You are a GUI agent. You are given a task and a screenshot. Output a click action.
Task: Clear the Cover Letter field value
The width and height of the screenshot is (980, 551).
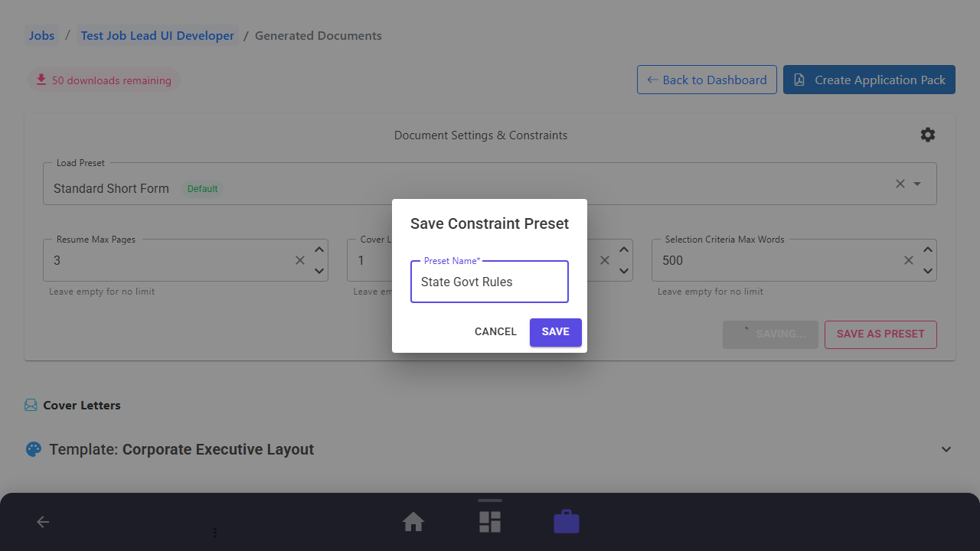[605, 260]
